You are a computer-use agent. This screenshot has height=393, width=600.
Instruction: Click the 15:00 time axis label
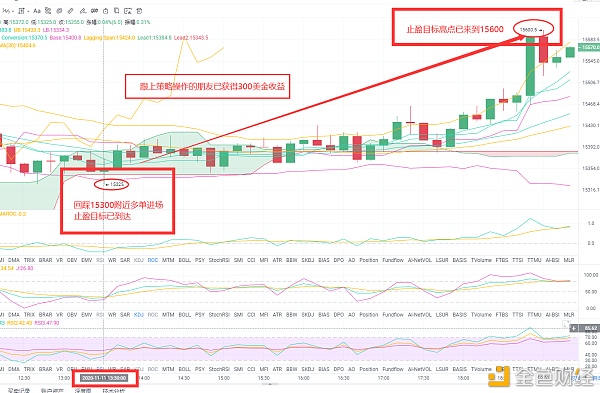(x=224, y=378)
